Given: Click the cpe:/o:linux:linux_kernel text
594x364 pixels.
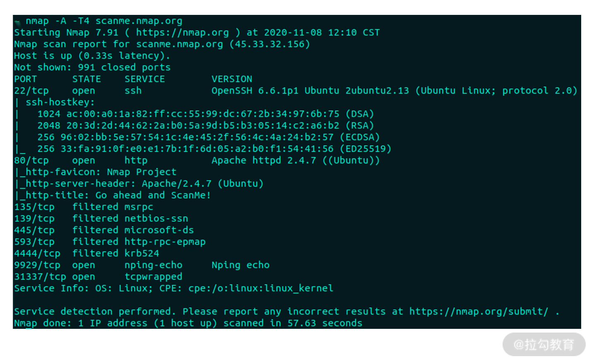Looking at the screenshot, I should tap(261, 288).
